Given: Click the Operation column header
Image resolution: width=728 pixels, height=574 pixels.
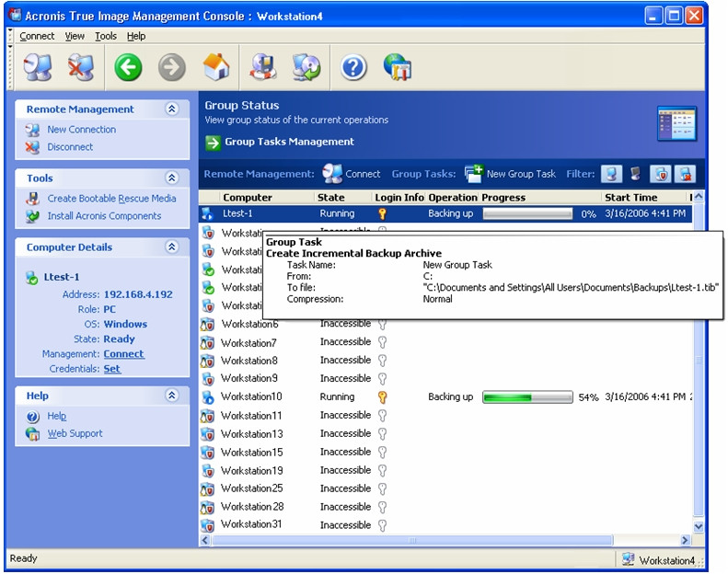Looking at the screenshot, I should click(x=453, y=198).
